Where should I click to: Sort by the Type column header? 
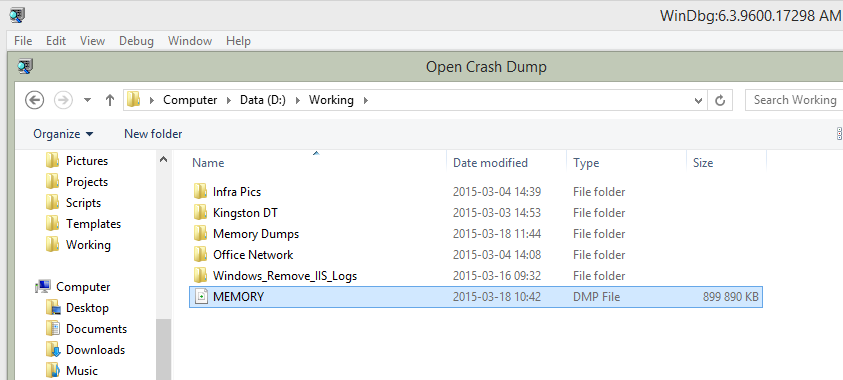[x=586, y=163]
